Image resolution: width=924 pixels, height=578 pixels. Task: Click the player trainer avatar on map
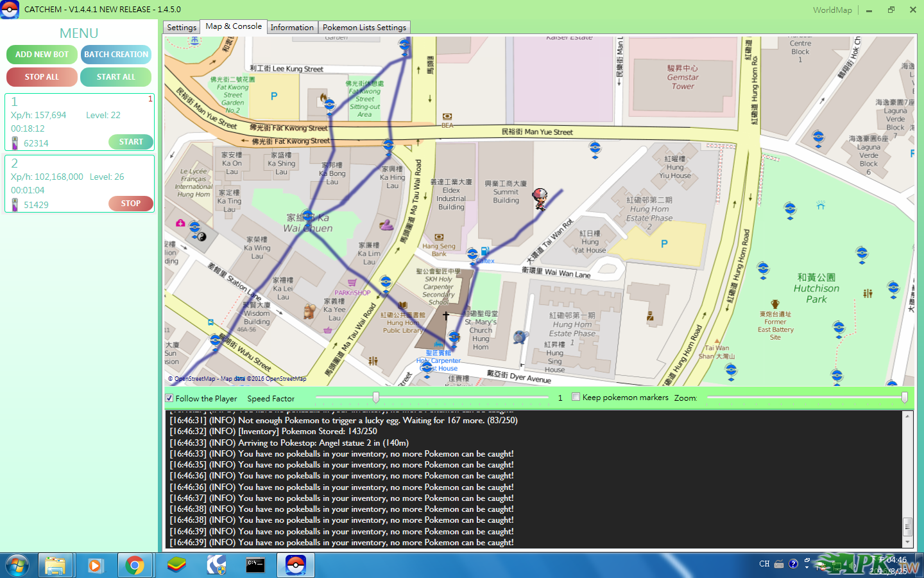[x=540, y=200]
